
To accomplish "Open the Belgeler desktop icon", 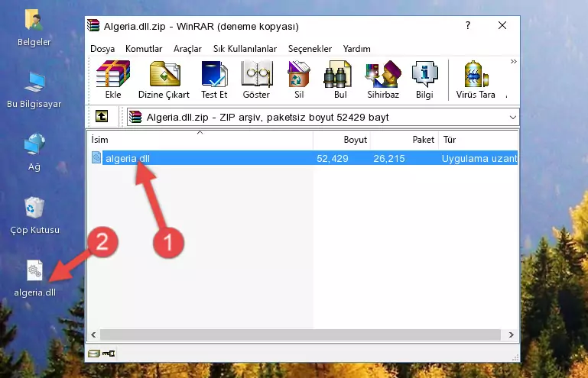I will point(34,28).
